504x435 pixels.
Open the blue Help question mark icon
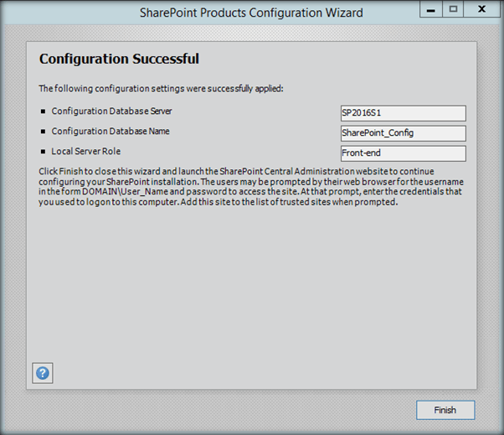pos(43,373)
